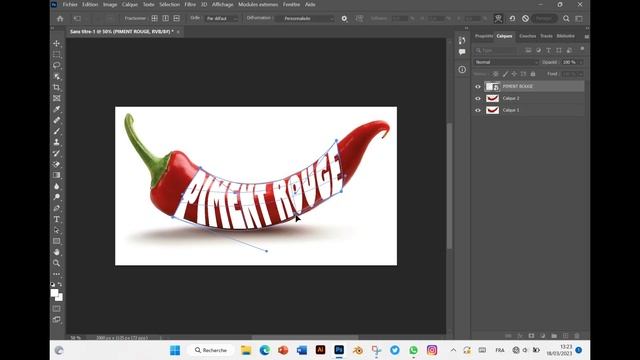The height and width of the screenshot is (360, 640).
Task: Open the Filtre menu
Action: tap(190, 4)
